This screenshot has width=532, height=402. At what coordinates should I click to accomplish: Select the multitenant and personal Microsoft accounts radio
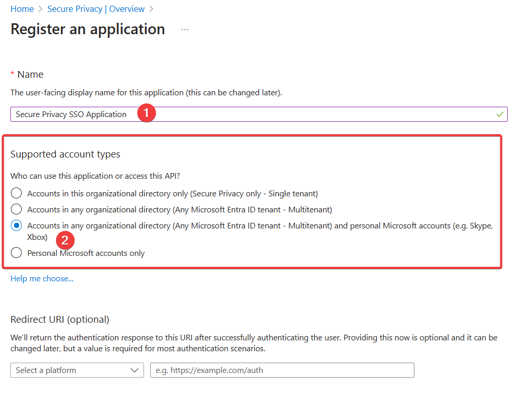[x=16, y=225]
